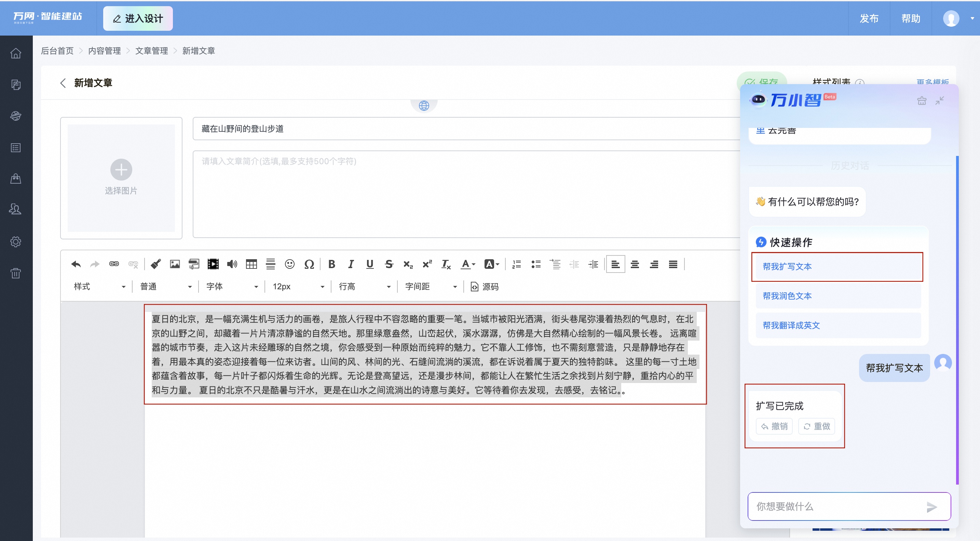Click 进入设计 button in header

(138, 18)
